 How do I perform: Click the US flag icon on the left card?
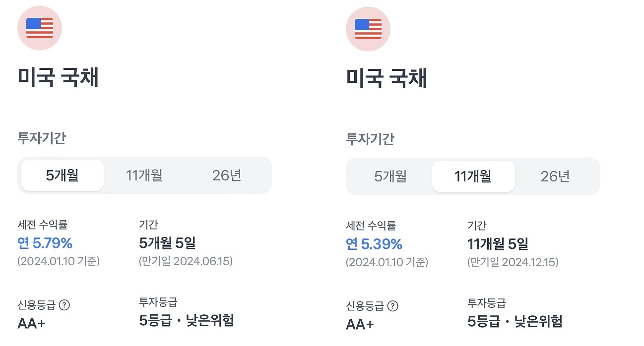pos(39,28)
